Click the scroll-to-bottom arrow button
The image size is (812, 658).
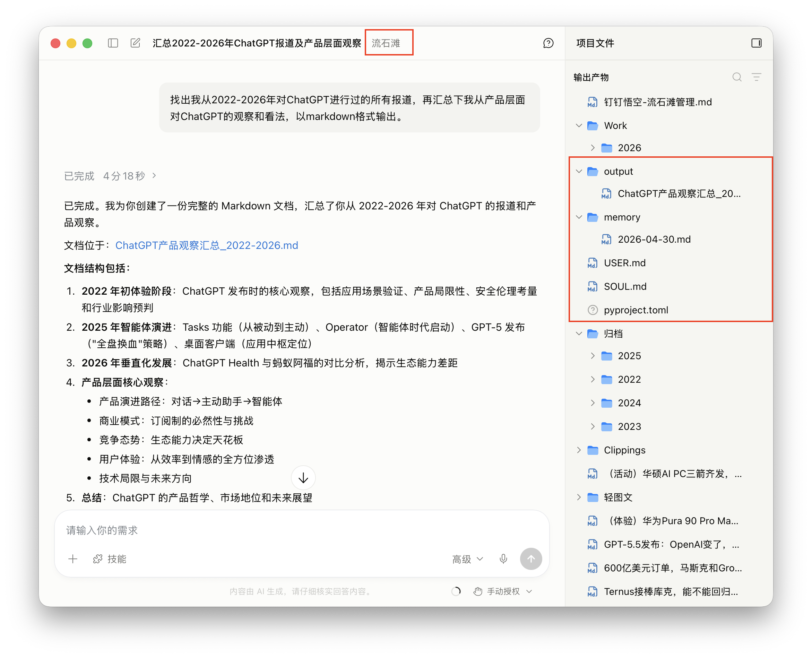303,478
